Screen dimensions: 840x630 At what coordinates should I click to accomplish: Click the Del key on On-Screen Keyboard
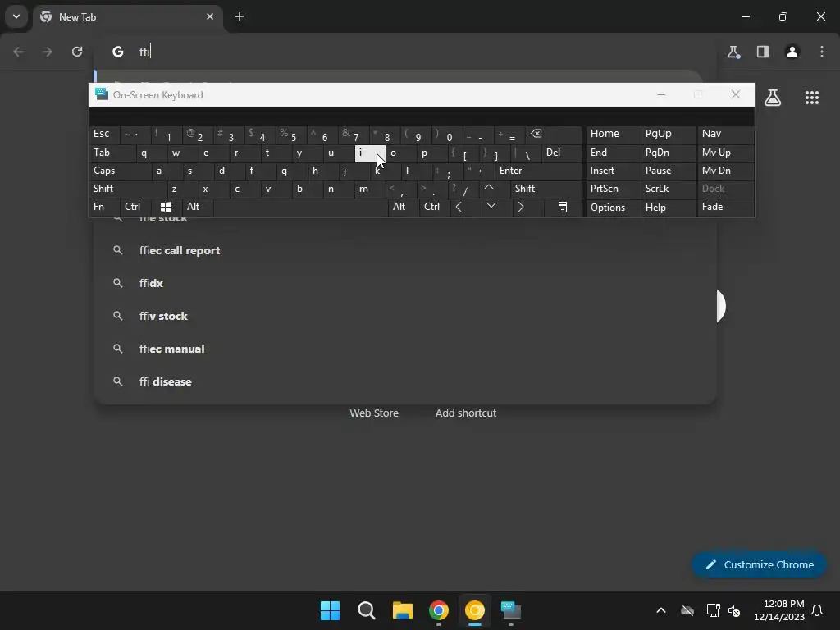(x=561, y=153)
